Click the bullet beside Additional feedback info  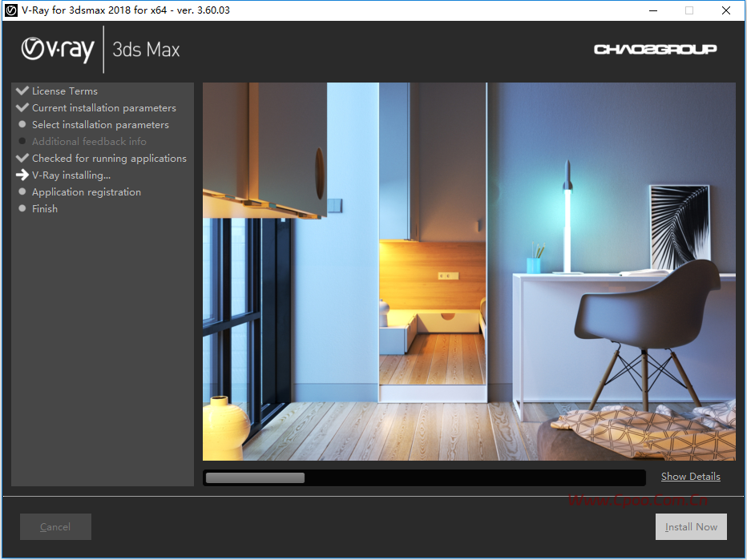tap(22, 141)
